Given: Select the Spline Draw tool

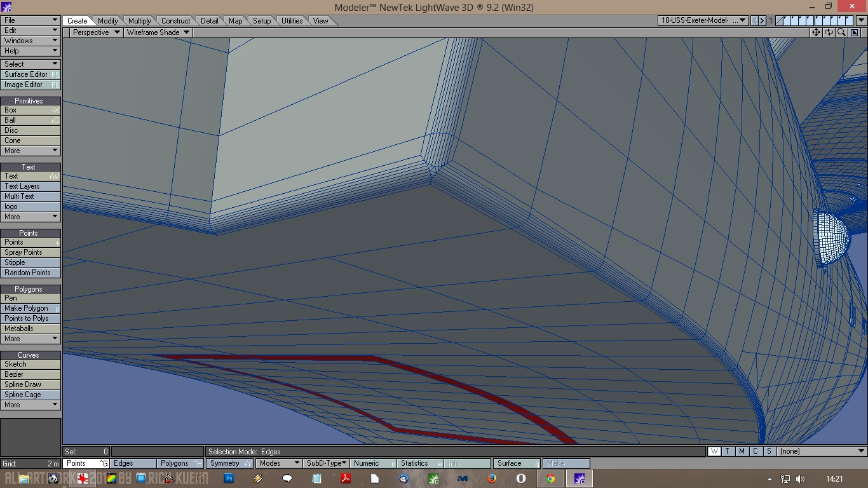Looking at the screenshot, I should coord(31,384).
